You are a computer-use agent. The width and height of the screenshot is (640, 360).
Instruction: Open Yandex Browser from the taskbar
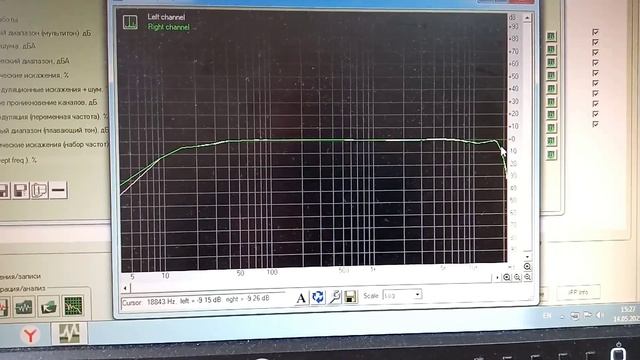click(30, 335)
